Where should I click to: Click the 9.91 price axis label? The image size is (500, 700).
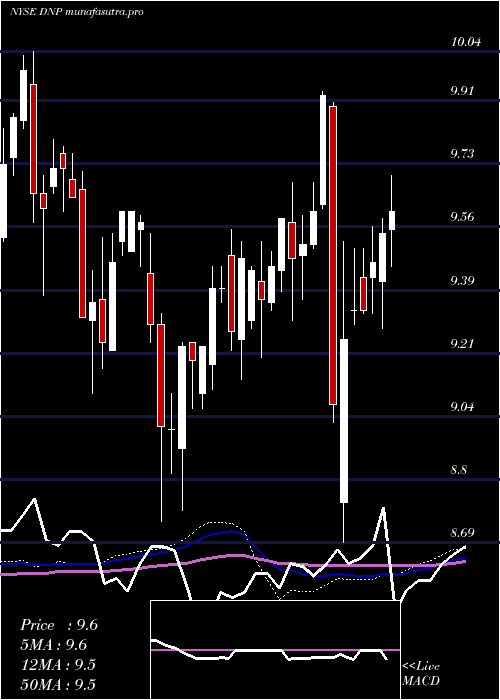tap(464, 91)
